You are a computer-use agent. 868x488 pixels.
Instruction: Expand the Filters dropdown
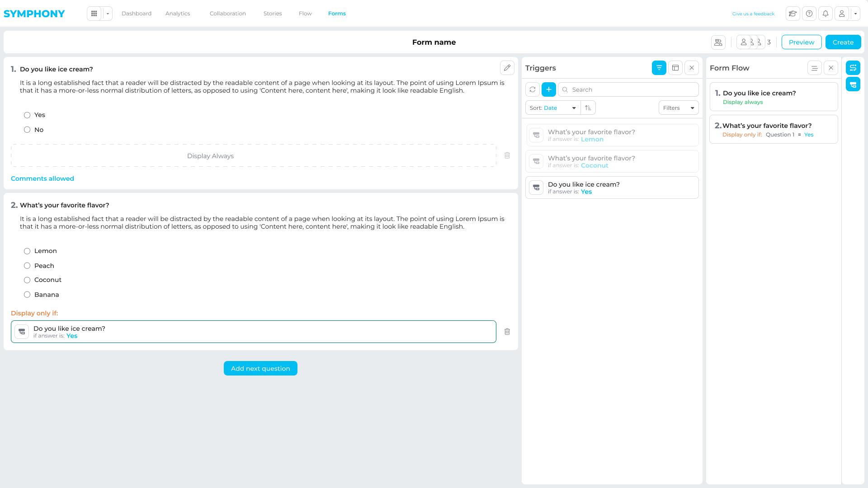[x=679, y=108]
